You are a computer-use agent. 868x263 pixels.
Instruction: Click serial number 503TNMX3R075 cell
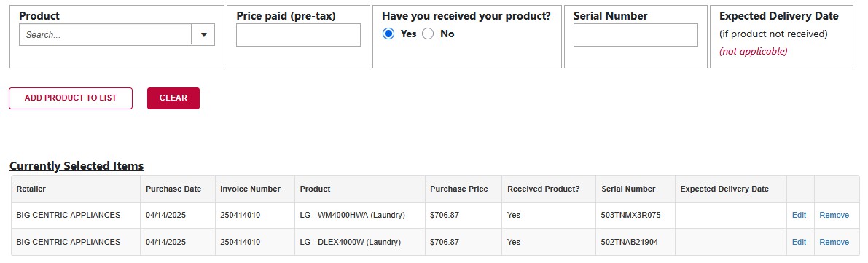click(630, 216)
